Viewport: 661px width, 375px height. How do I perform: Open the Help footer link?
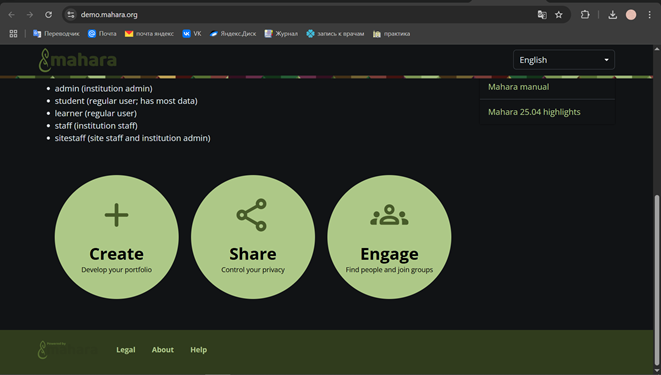point(198,350)
